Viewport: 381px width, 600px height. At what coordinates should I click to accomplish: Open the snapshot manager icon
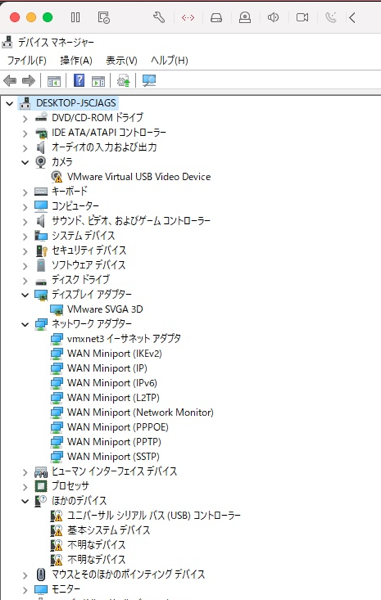pos(104,17)
